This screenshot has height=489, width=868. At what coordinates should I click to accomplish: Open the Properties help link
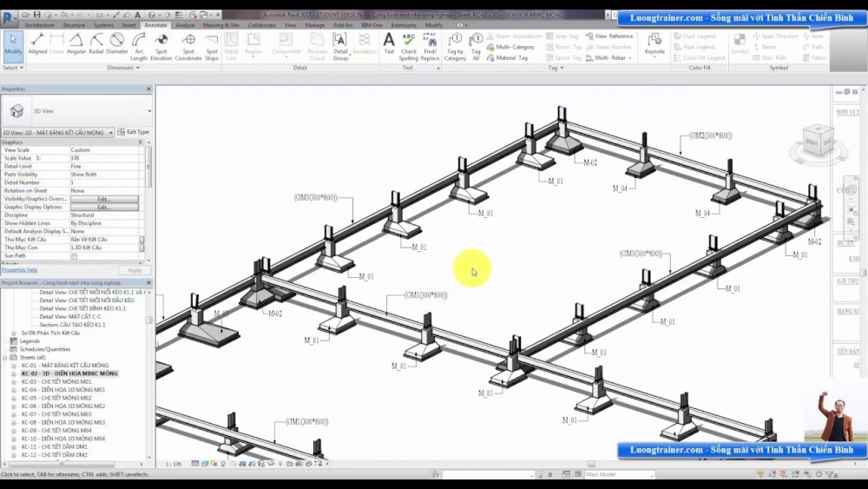click(19, 270)
